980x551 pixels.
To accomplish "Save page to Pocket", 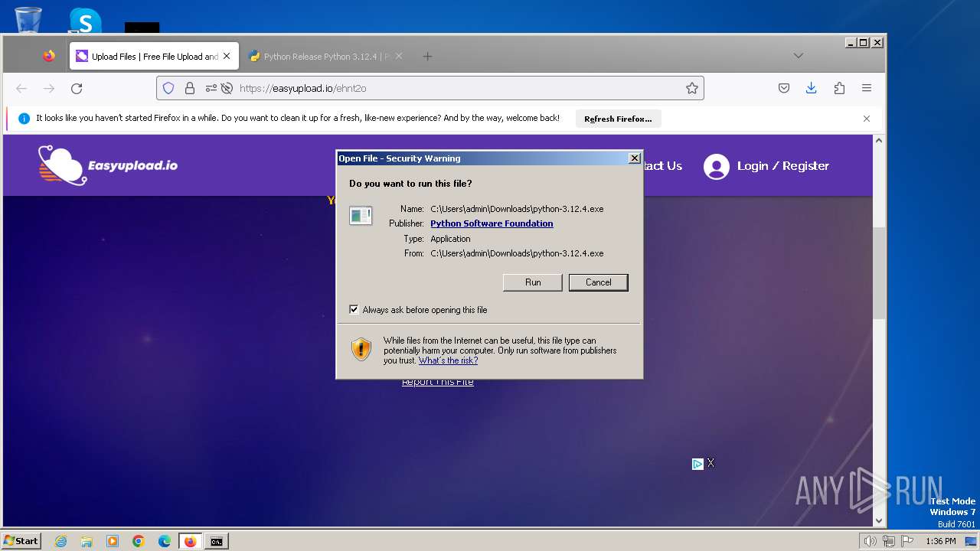I will coord(784,88).
